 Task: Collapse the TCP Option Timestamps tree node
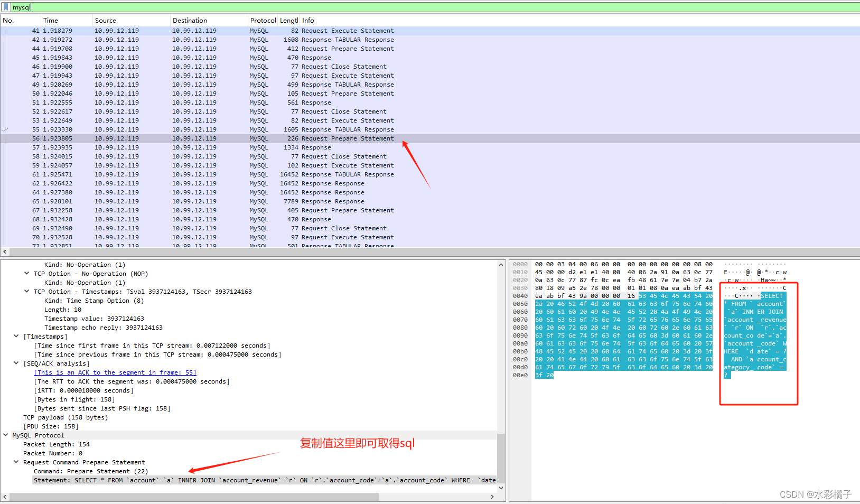click(x=27, y=291)
